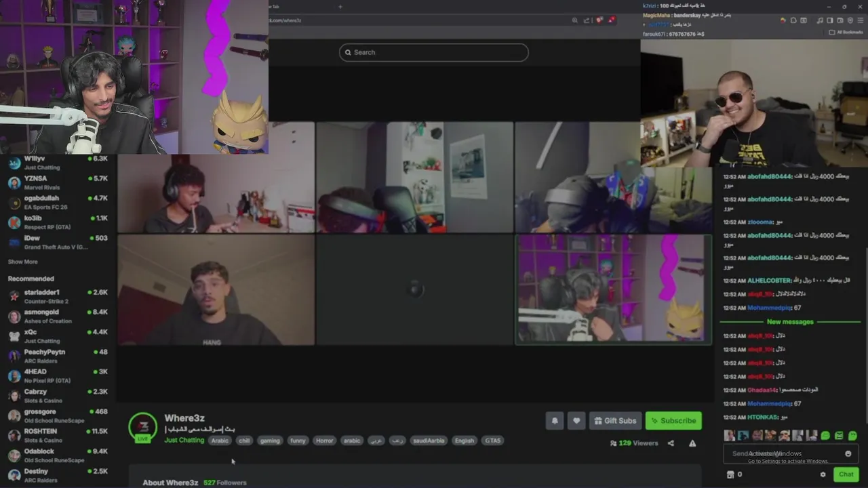
Task: Expand Show More in followed channels
Action: coord(22,262)
